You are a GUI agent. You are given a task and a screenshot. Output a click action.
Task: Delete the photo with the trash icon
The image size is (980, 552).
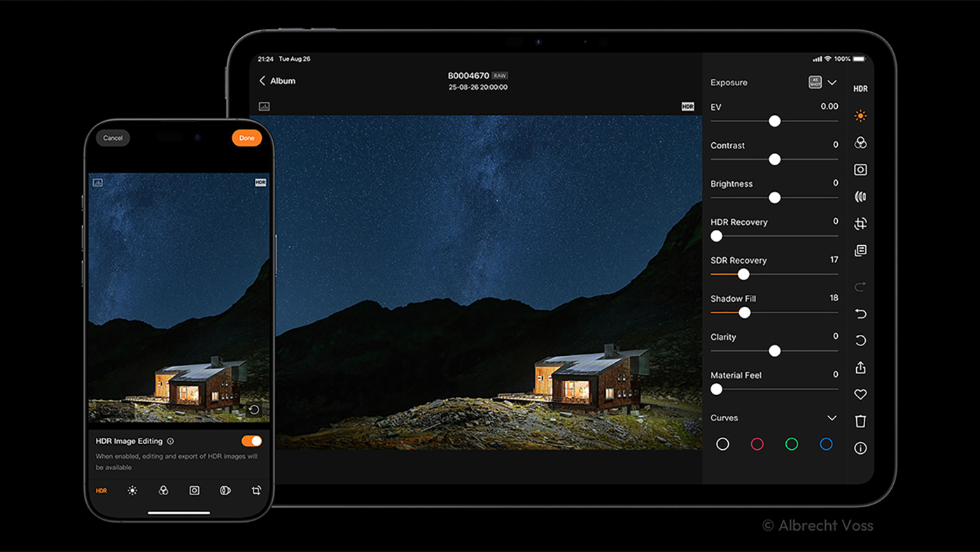(860, 421)
